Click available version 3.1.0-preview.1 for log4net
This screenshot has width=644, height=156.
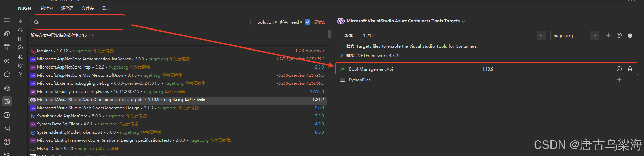[x=309, y=51]
